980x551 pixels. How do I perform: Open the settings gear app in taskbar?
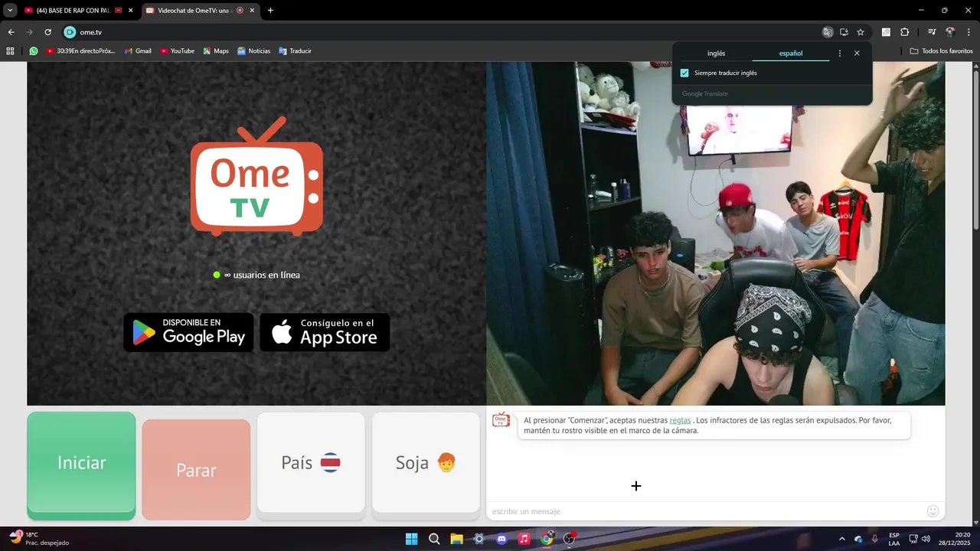pos(479,539)
